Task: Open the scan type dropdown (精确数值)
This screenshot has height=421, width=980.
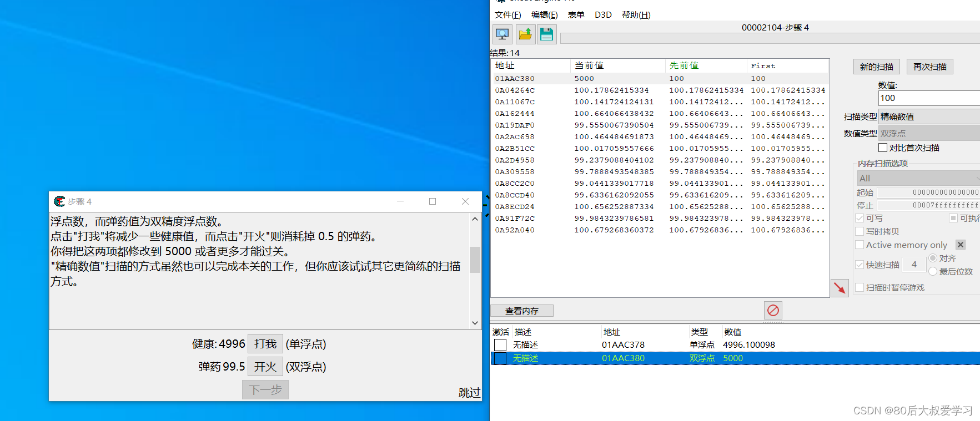Action: [x=929, y=116]
